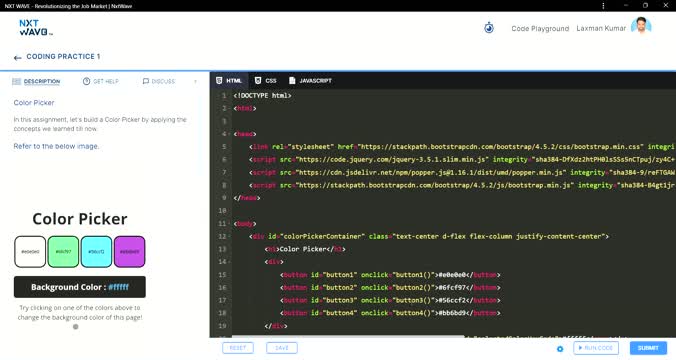
Task: Click the white #e0e0e0 color swatch
Action: (x=30, y=251)
